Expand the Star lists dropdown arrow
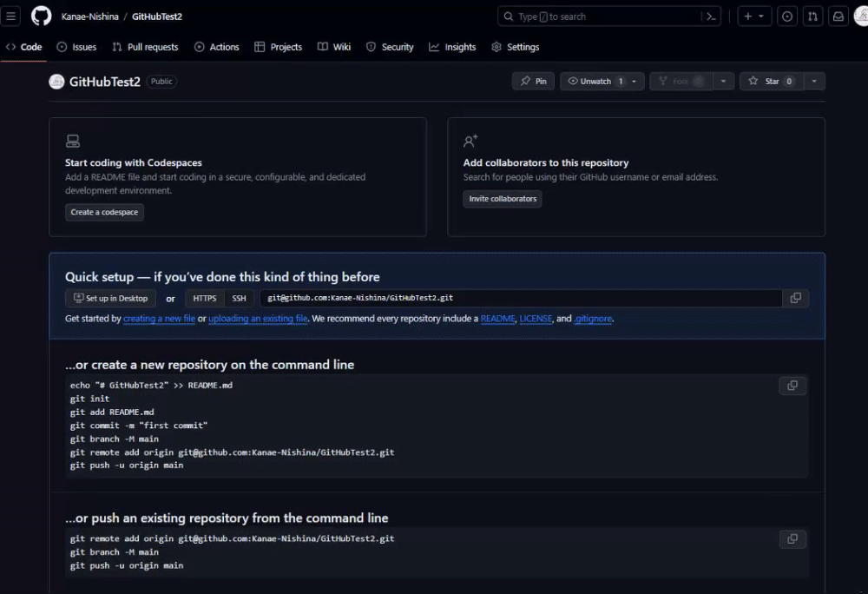Viewport: 868px width, 594px height. click(x=814, y=82)
